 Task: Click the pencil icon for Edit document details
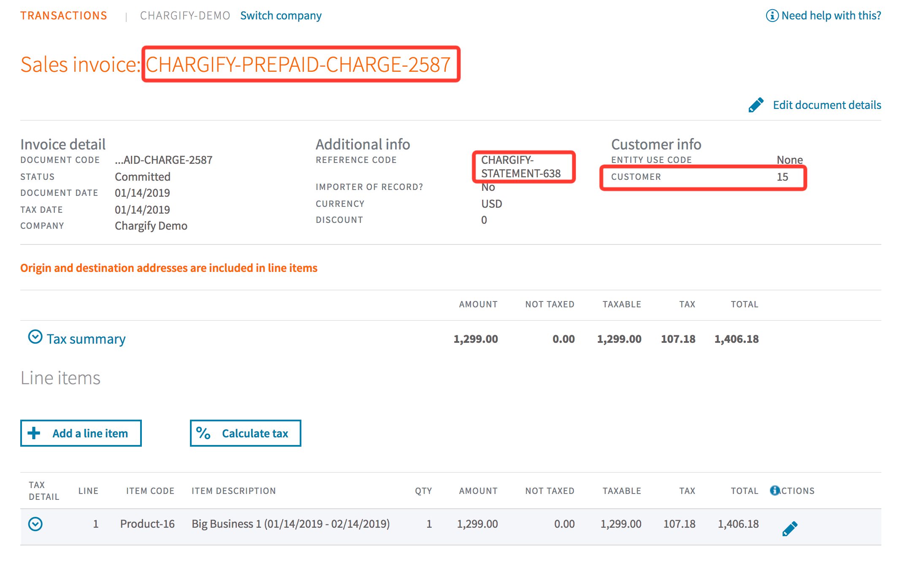756,105
